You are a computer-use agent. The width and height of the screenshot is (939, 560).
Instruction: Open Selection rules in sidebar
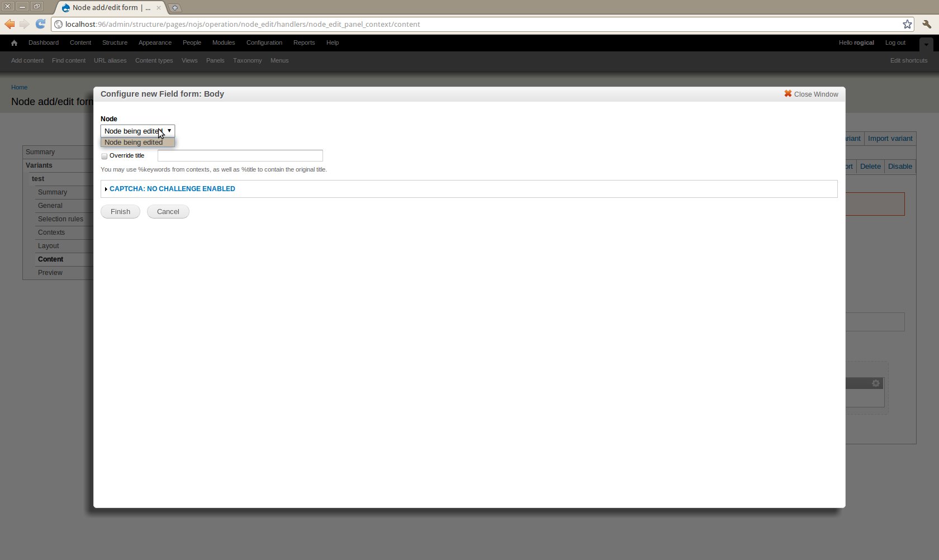coord(60,219)
